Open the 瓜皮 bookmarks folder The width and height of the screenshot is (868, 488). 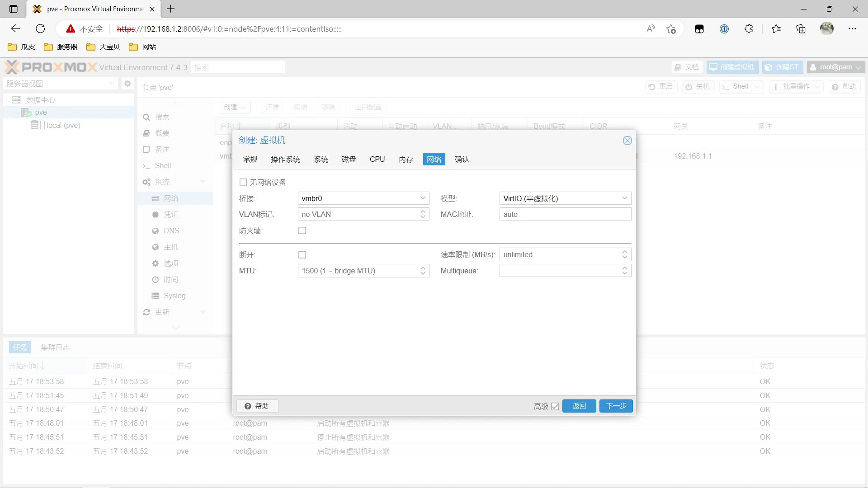click(x=21, y=47)
